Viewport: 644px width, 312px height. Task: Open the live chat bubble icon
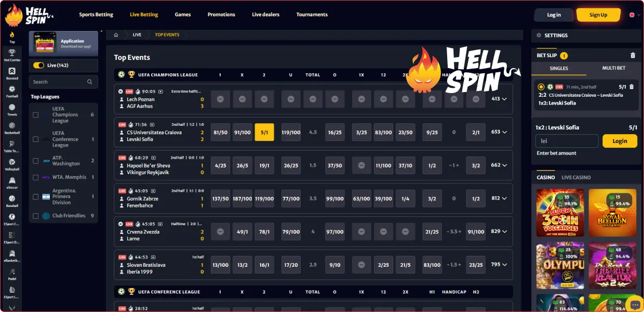[x=635, y=304]
